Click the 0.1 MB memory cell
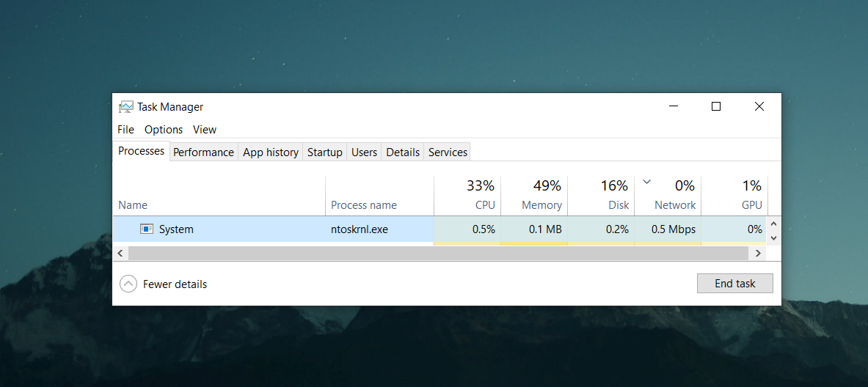The image size is (868, 387). pos(534,229)
